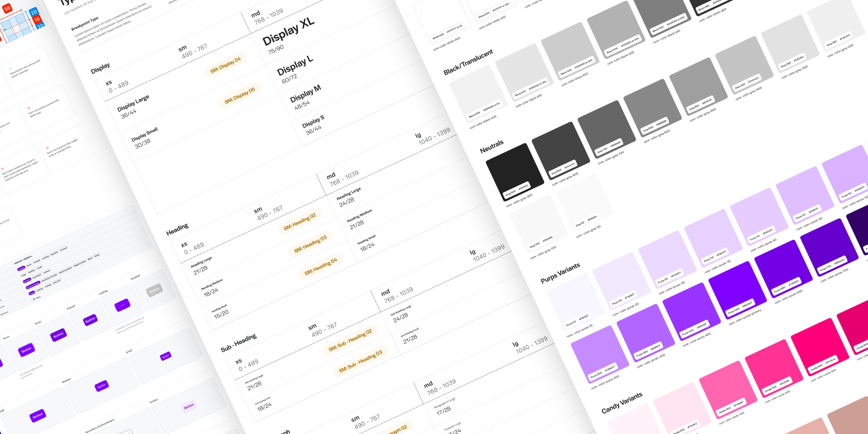Select the Focused option chip

(64, 249)
